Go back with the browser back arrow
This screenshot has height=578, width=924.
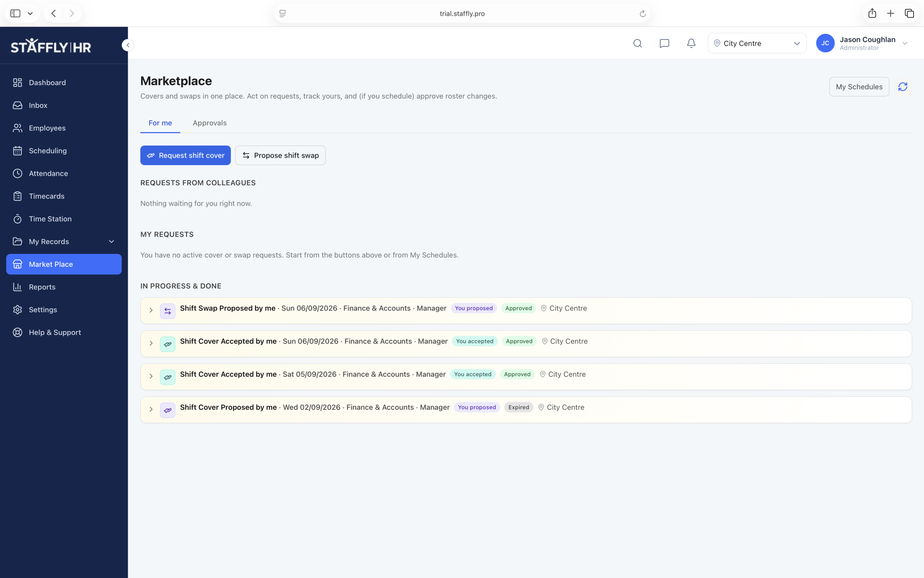pos(53,13)
